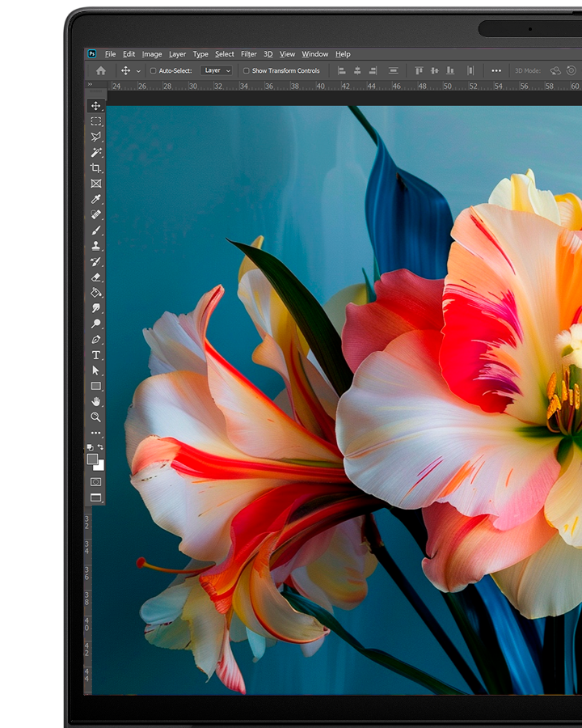Open the Filter menu
582x728 pixels.
[249, 54]
